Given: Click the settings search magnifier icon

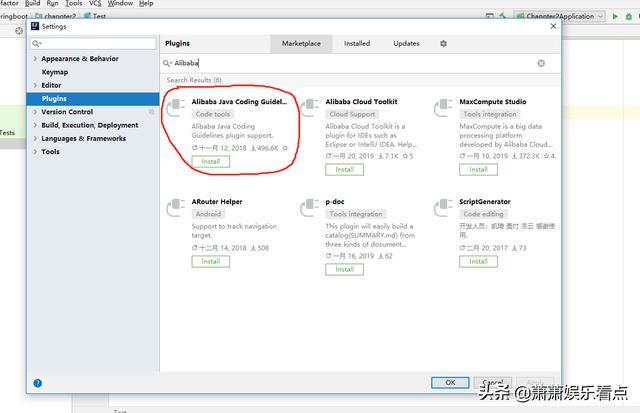Looking at the screenshot, I should 37,44.
